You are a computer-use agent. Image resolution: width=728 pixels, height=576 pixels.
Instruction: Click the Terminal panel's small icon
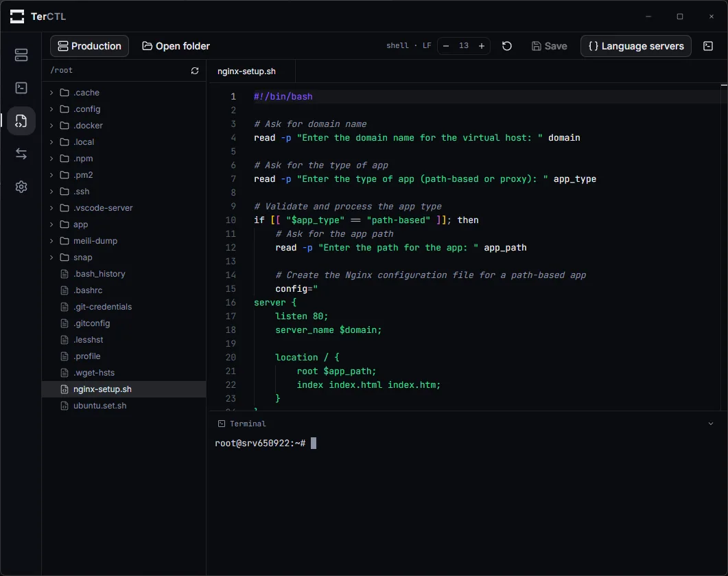pyautogui.click(x=222, y=424)
